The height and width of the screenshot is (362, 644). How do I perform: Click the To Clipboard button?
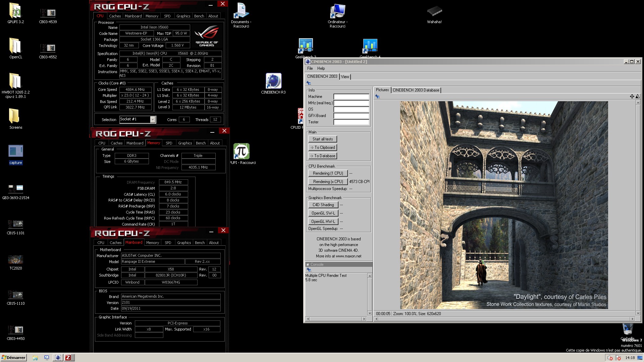(x=323, y=147)
